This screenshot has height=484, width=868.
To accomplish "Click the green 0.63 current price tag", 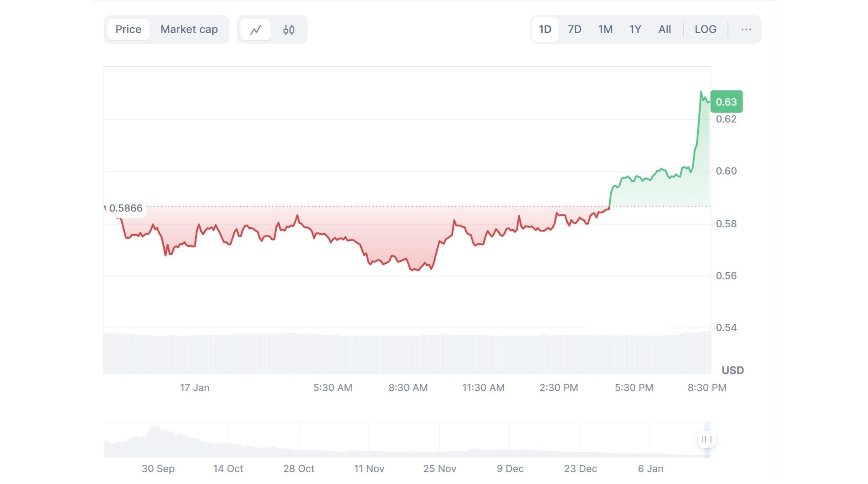I will coord(727,102).
